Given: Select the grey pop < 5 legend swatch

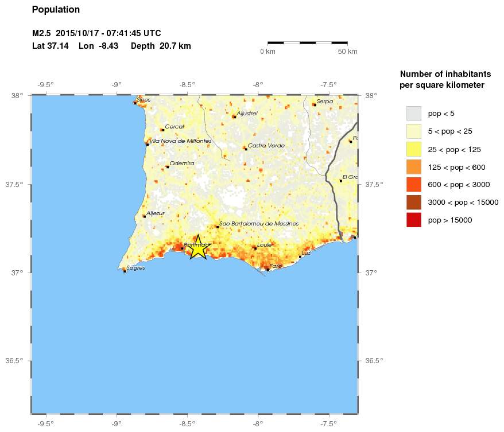Looking at the screenshot, I should pos(414,114).
